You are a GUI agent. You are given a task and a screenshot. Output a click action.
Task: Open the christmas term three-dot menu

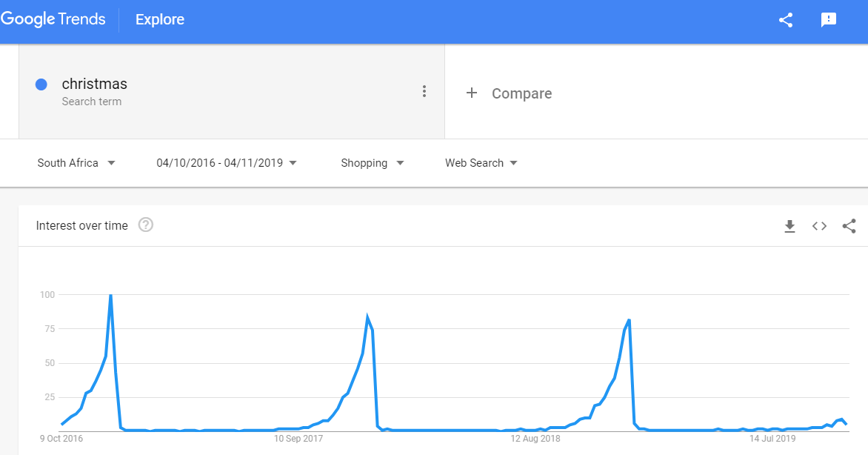click(424, 91)
